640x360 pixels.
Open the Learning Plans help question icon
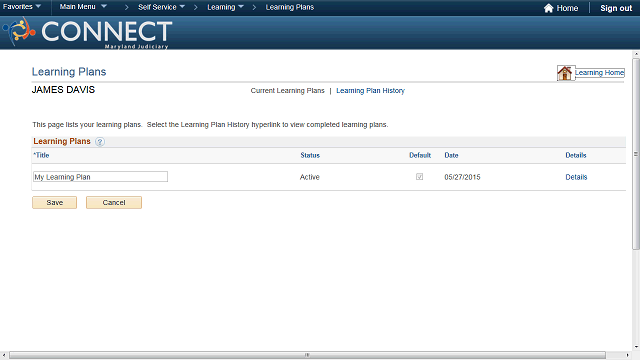click(100, 142)
